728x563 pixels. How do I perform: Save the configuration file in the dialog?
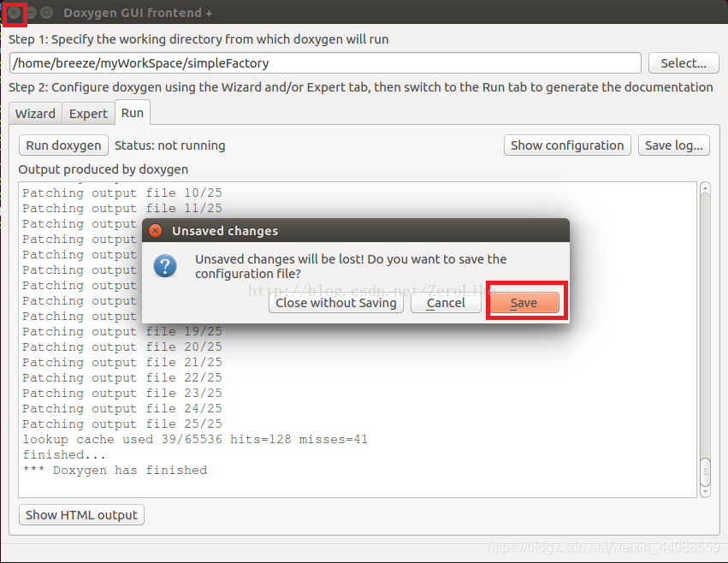(525, 302)
